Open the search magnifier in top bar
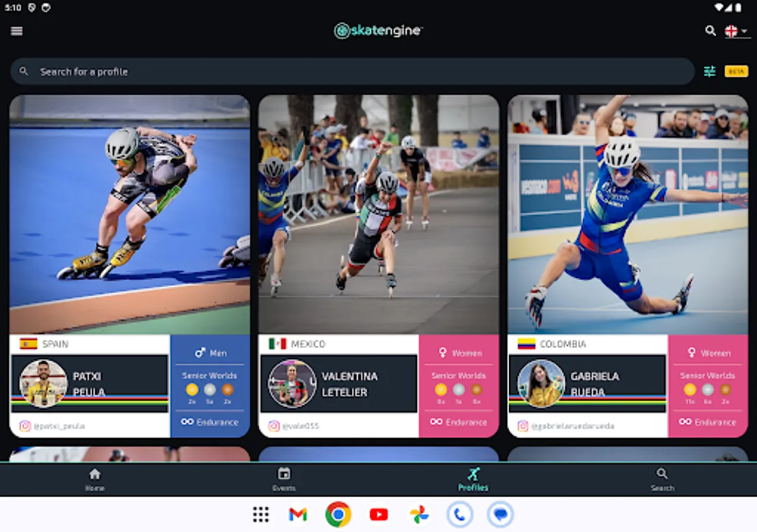This screenshot has height=532, width=757. click(x=710, y=31)
